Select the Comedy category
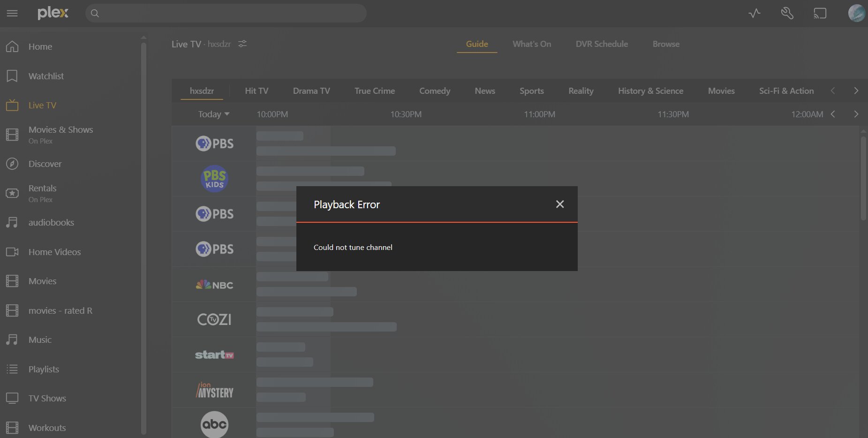The width and height of the screenshot is (868, 438). click(435, 91)
